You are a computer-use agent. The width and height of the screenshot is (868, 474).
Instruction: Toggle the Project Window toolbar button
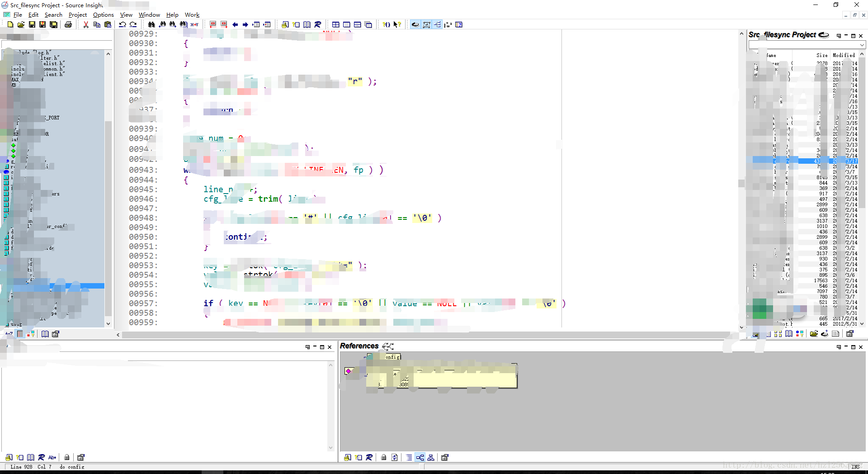[415, 24]
